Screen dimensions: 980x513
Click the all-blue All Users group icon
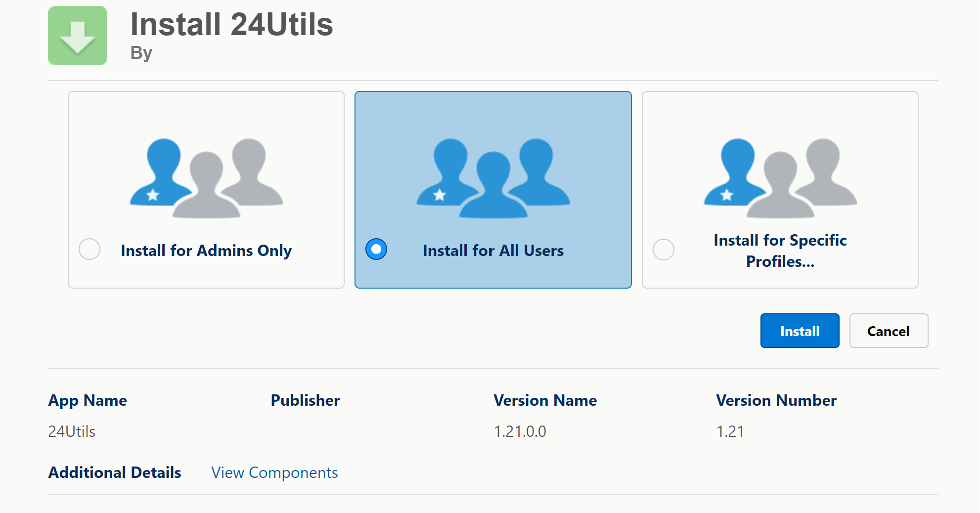click(x=493, y=178)
